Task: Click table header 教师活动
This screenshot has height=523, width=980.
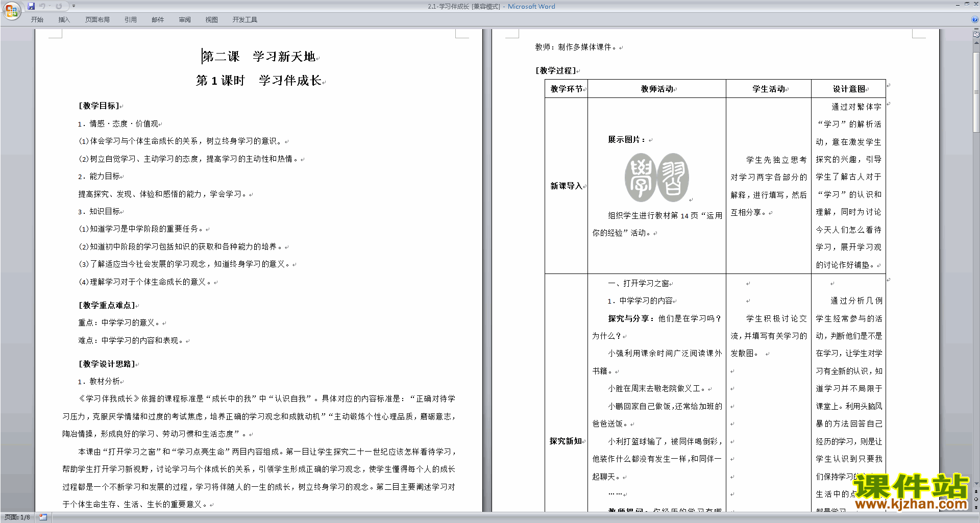Action: click(657, 89)
